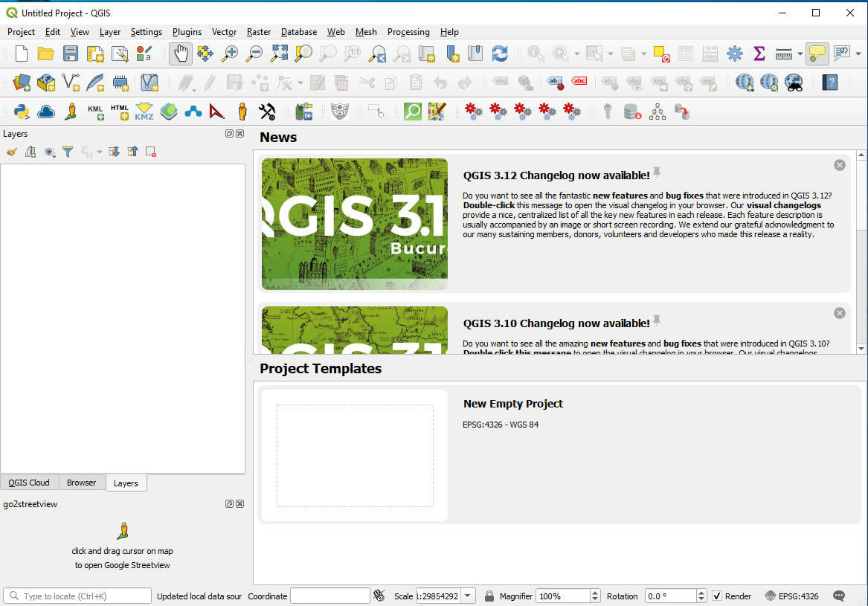This screenshot has width=868, height=606.
Task: Open the Scale dropdown list
Action: pyautogui.click(x=468, y=596)
